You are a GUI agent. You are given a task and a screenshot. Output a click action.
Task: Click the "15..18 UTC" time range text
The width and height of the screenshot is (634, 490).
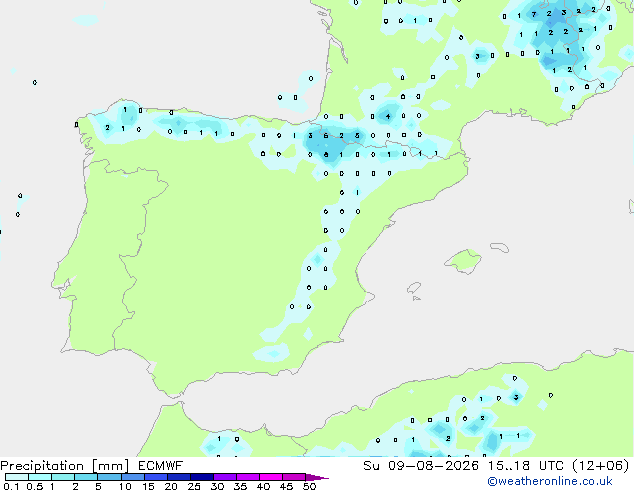click(526, 466)
